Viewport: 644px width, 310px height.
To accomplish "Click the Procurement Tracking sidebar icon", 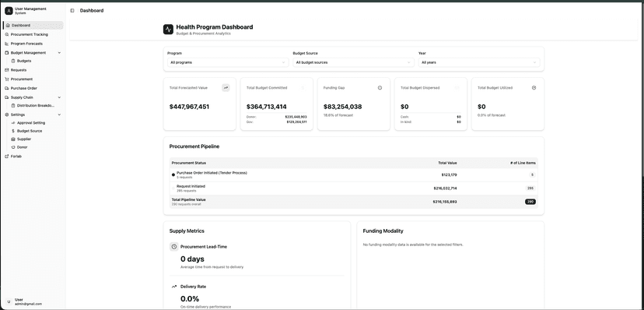I will (6, 34).
